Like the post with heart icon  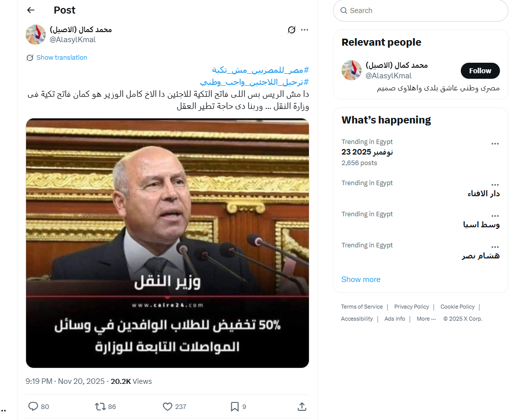[x=168, y=406]
